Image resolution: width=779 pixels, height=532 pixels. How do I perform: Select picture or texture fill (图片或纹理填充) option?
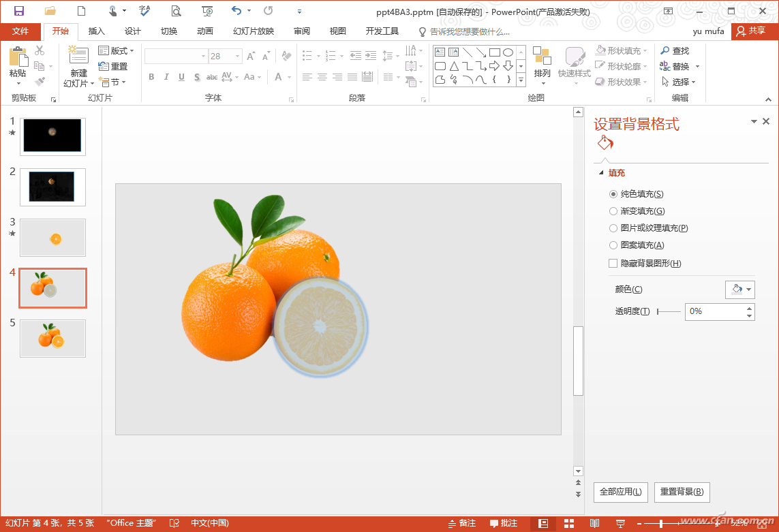[613, 228]
